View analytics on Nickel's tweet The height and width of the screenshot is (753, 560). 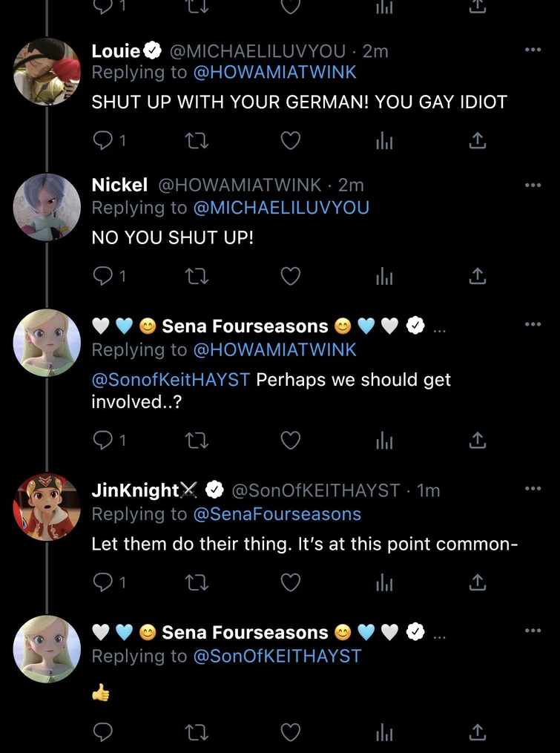pos(383,276)
